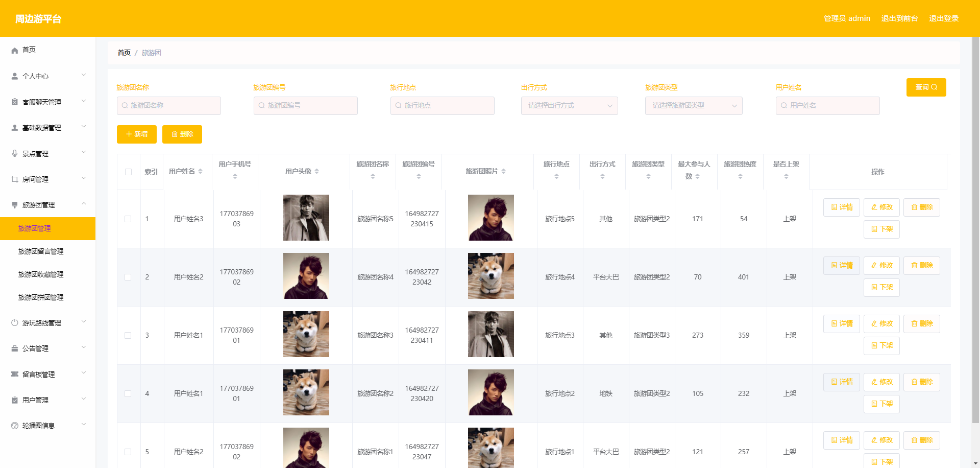Sort by 旅游团照片 column arrows
Screen dimensions: 980x468
[x=504, y=172]
